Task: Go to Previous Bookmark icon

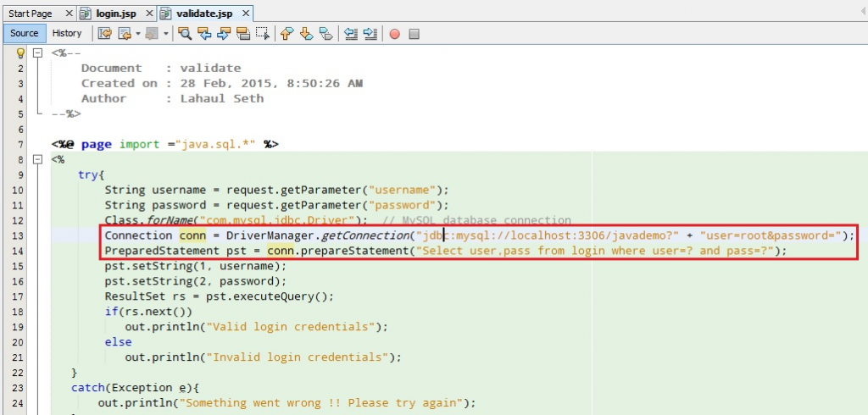Action: point(287,34)
